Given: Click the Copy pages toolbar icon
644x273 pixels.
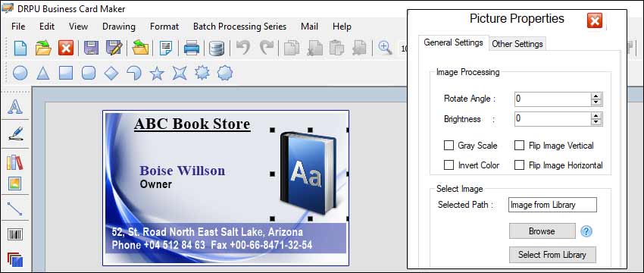Looking at the screenshot, I should (292, 48).
